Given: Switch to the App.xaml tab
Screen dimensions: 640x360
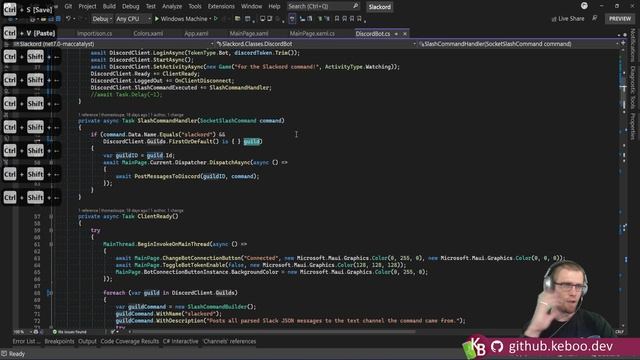Looking at the screenshot, I should 196,34.
